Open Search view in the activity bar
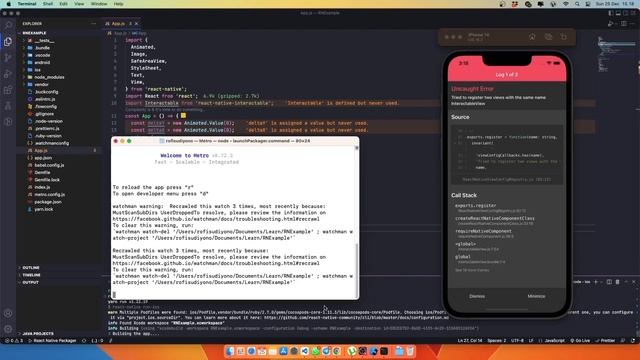Viewport: 640px width, 360px height. (8, 25)
